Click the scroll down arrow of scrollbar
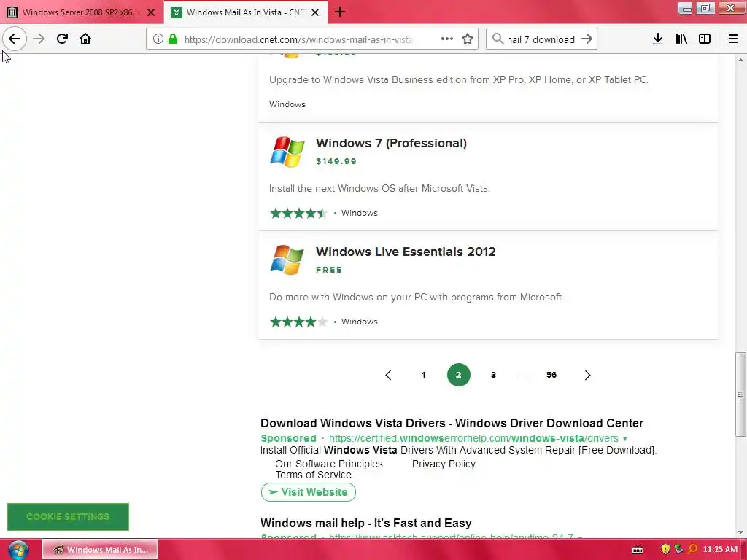 coord(740,533)
